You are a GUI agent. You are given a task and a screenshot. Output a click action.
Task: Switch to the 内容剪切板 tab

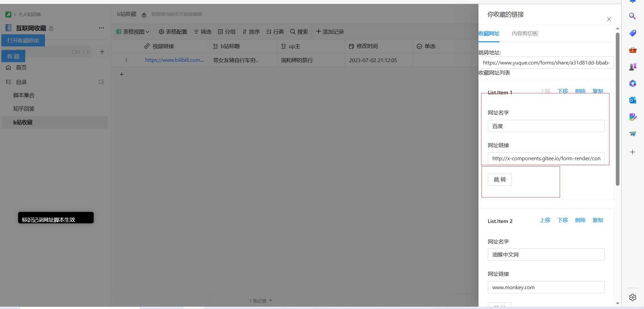[x=525, y=34]
